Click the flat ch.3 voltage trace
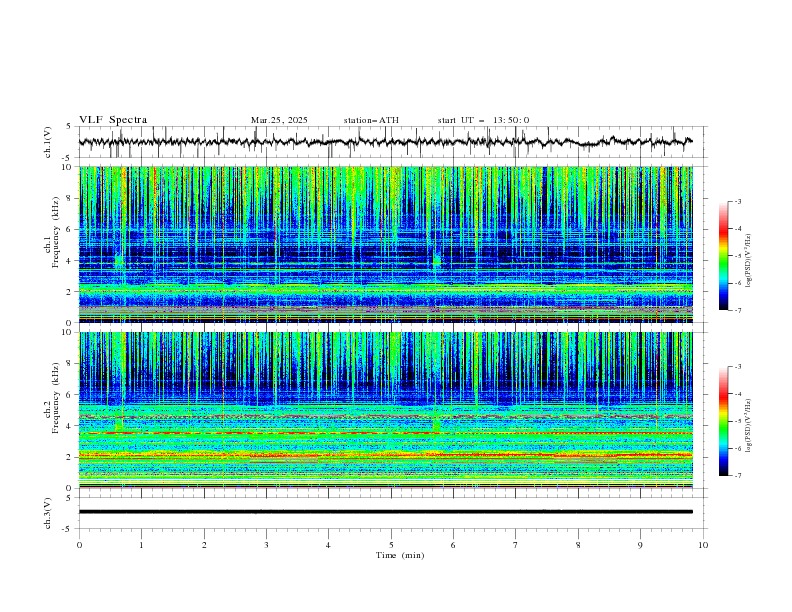792x612 pixels. point(386,512)
